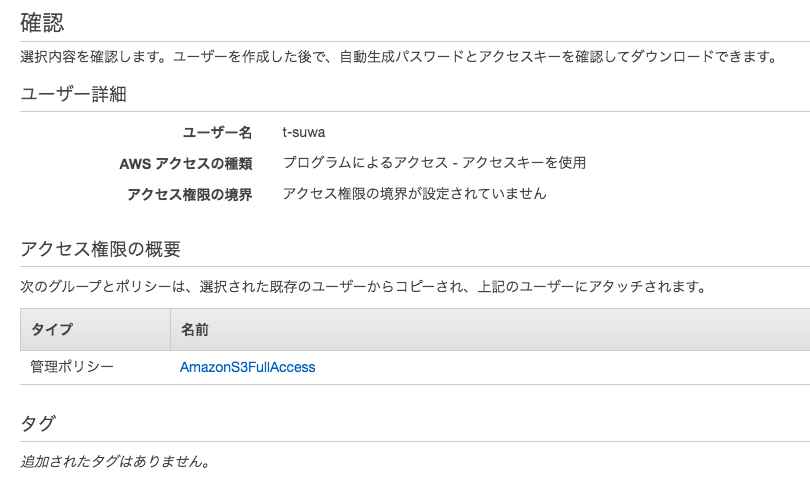Click the 追加されたタグはありません message
This screenshot has height=483, width=810.
115,462
